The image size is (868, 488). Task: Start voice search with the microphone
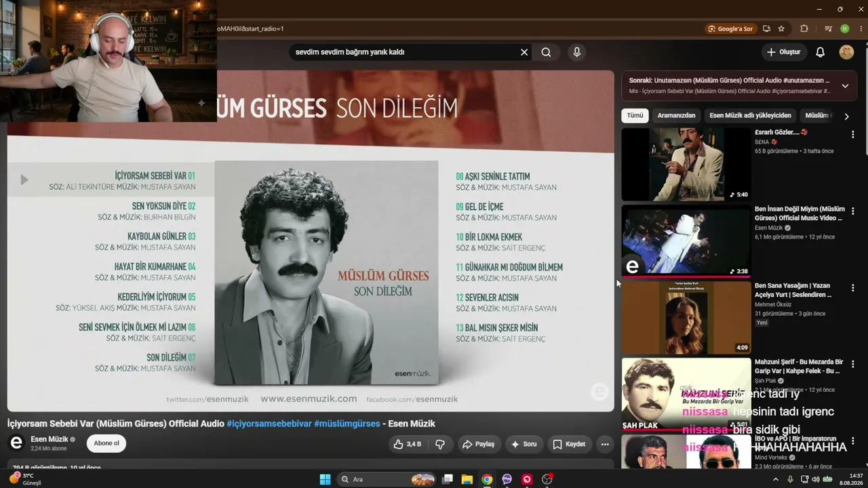pos(576,52)
